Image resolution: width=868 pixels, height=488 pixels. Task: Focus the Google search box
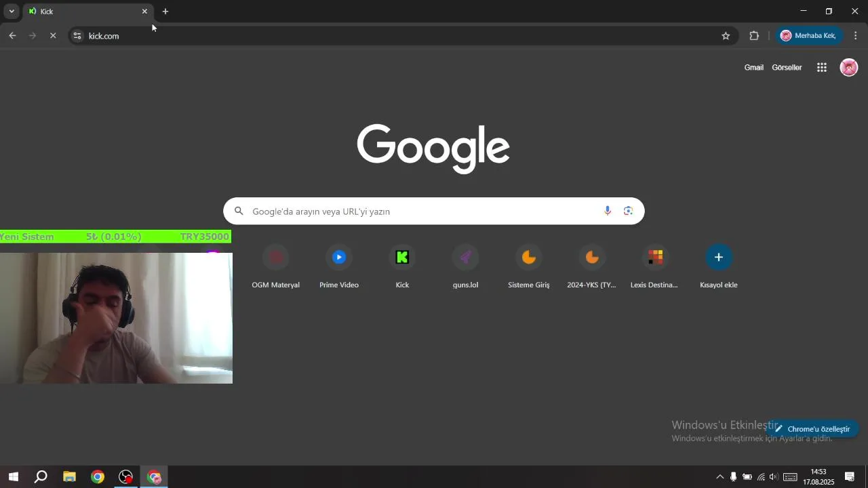433,211
